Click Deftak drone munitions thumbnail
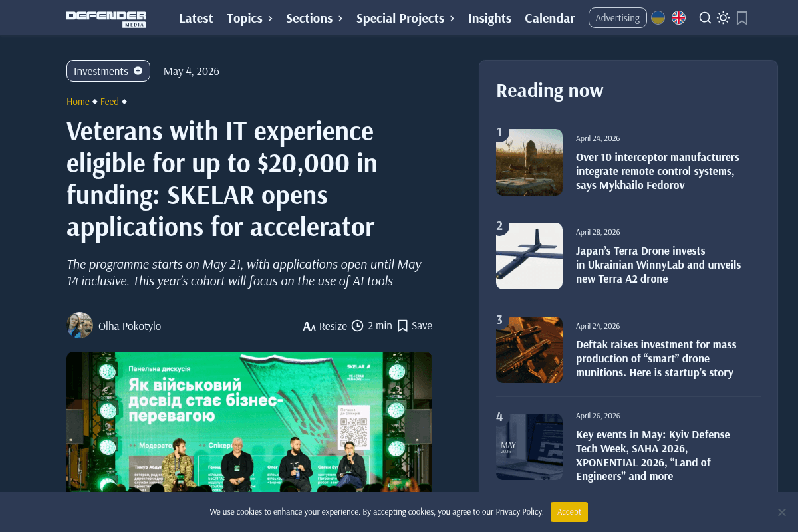 pyautogui.click(x=529, y=350)
